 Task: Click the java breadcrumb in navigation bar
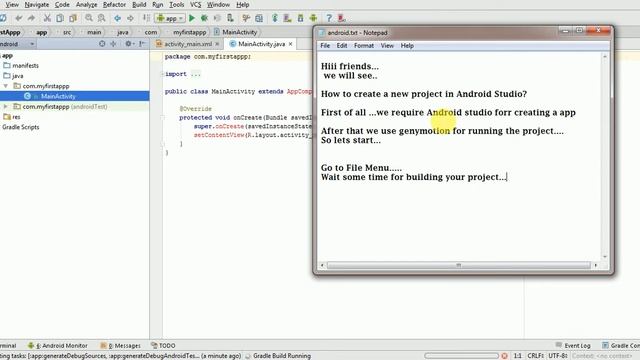coord(122,32)
